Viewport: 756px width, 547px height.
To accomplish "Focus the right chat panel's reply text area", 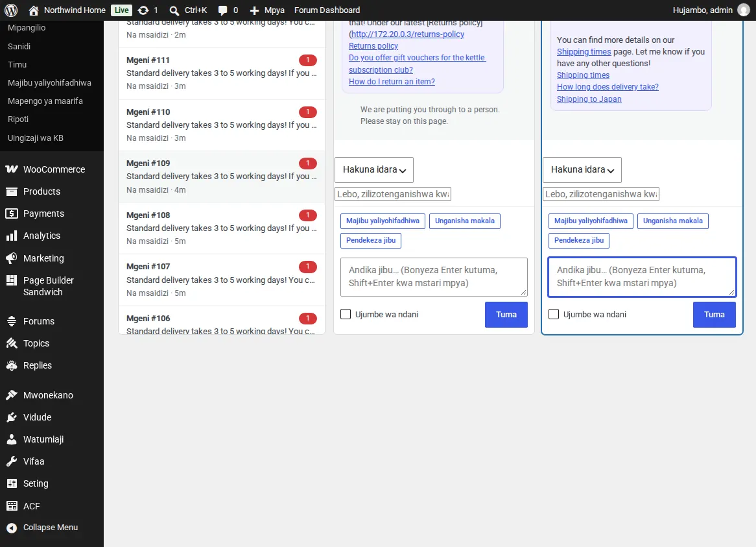I will tap(643, 277).
